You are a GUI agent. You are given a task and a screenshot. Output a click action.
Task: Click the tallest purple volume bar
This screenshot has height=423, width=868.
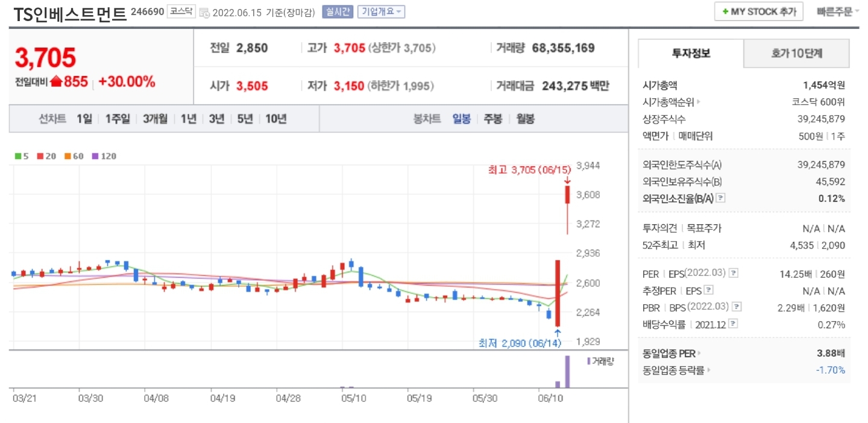pos(567,372)
